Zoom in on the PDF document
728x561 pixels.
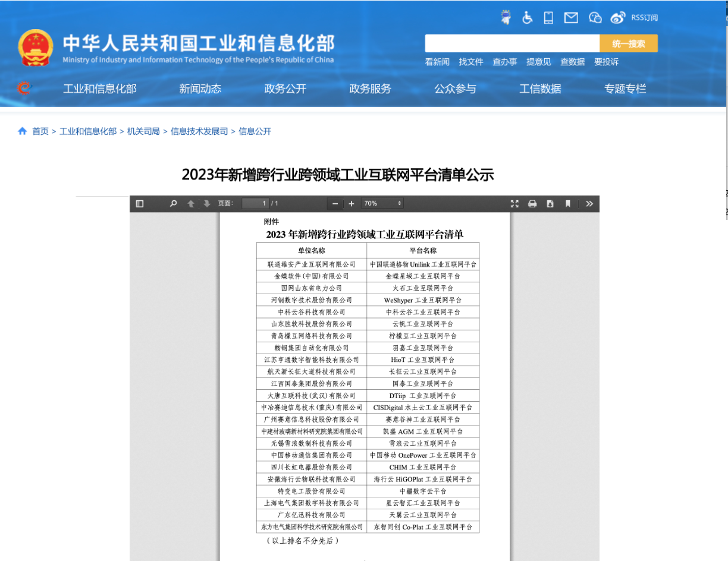point(352,203)
